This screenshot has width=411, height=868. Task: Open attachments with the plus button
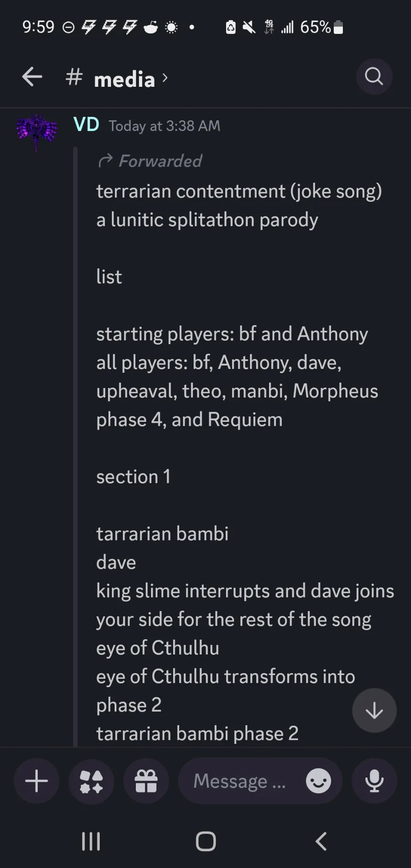(x=37, y=781)
